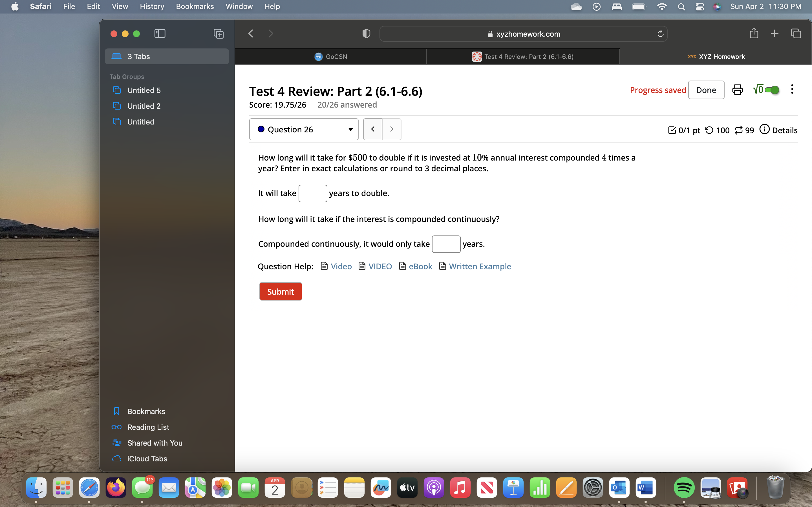Switch to the GoCSN tab
This screenshot has width=812, height=507.
click(330, 57)
